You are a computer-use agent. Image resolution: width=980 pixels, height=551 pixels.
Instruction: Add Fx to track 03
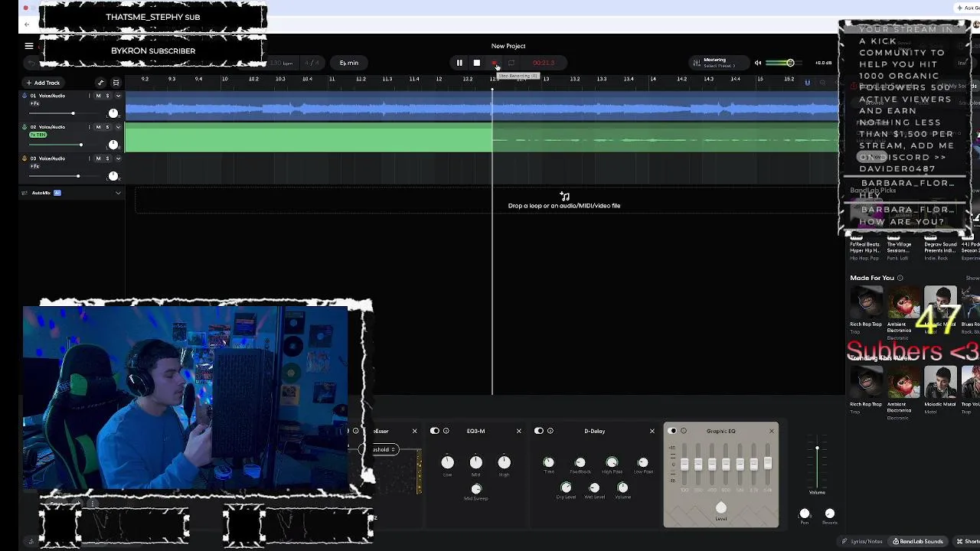click(34, 166)
